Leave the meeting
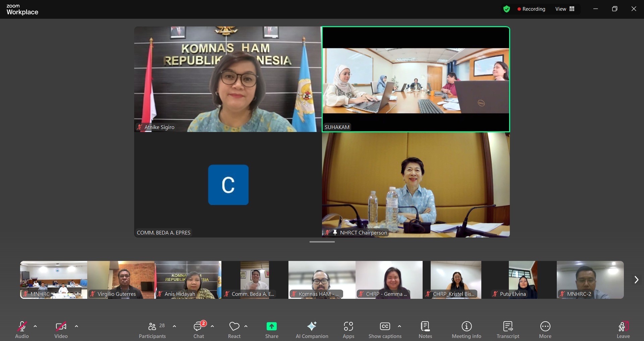The width and height of the screenshot is (644, 341). (x=623, y=330)
